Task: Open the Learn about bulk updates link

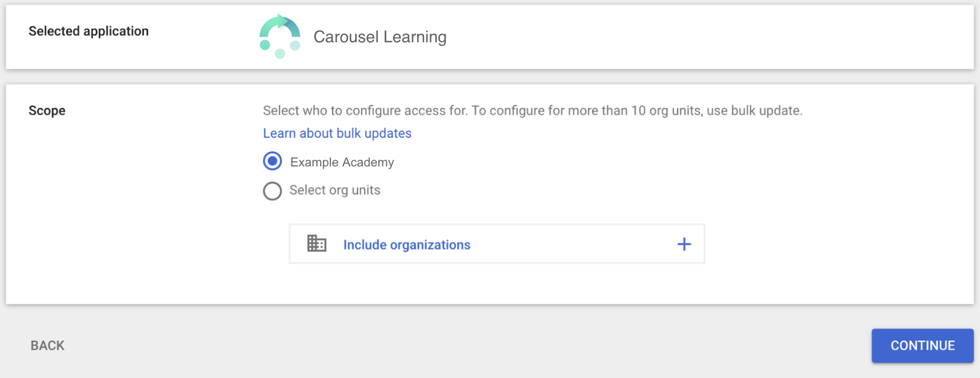Action: click(x=337, y=134)
